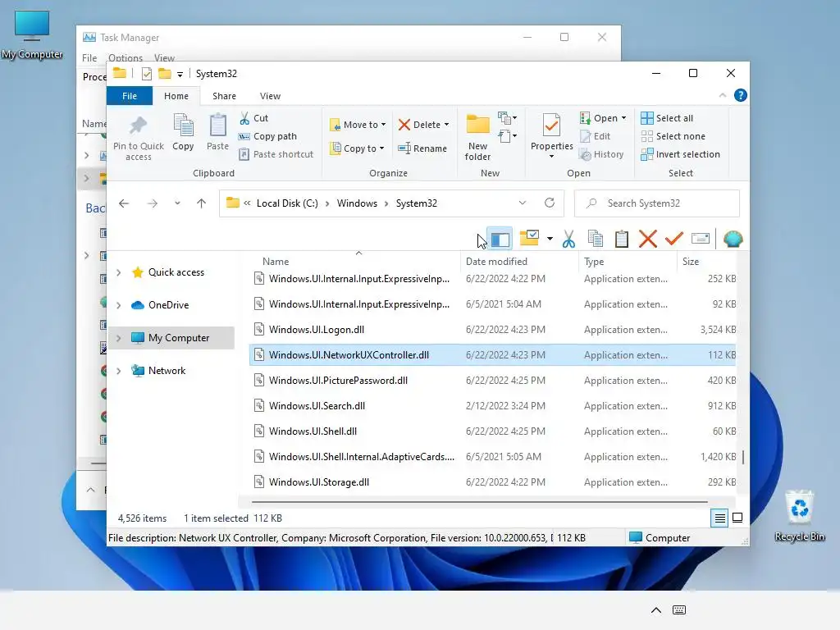The image size is (840, 630).
Task: Click the clipboard paste icon in Classic toolbar
Action: click(622, 239)
